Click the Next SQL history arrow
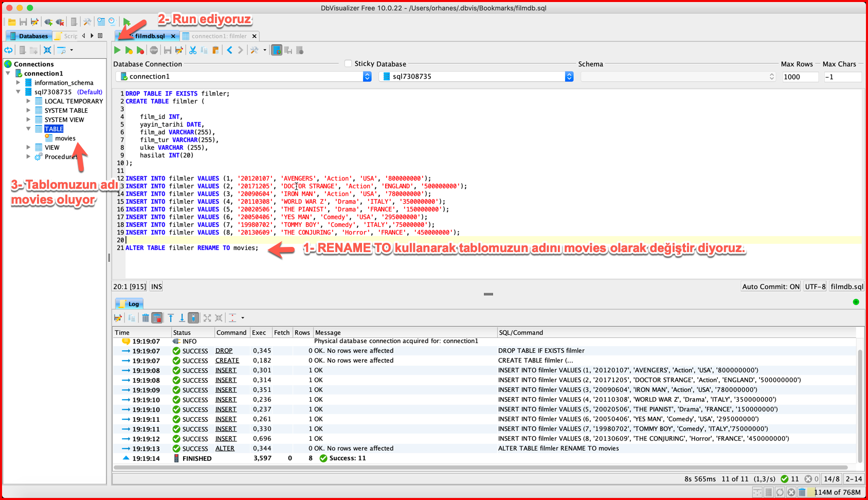The image size is (868, 500). pyautogui.click(x=240, y=50)
